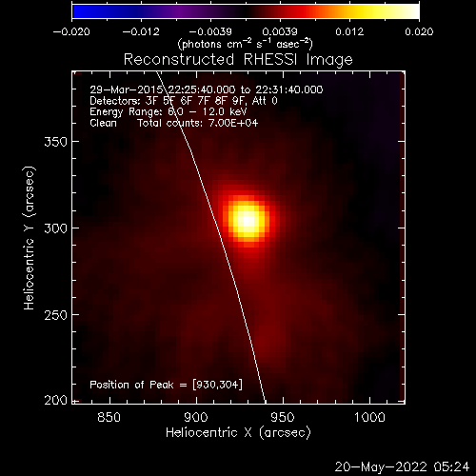The image size is (476, 476).
Task: Click the blue end of the colorbar
Action: pos(84,11)
